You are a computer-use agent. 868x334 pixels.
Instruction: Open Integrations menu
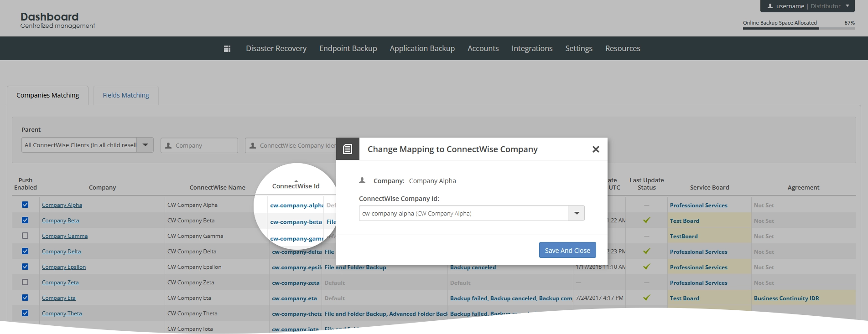pyautogui.click(x=532, y=48)
